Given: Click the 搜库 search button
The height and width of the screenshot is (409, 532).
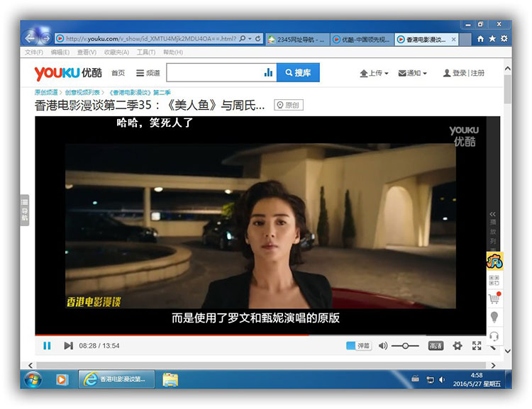Looking at the screenshot, I should point(298,72).
